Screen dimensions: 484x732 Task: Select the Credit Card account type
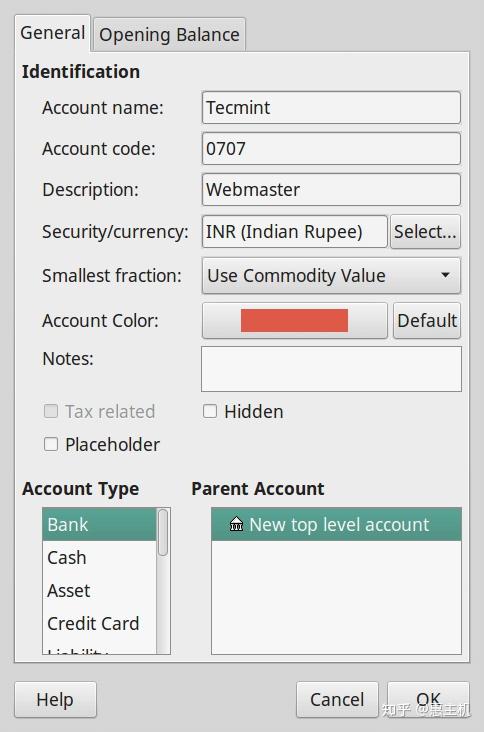[x=99, y=623]
